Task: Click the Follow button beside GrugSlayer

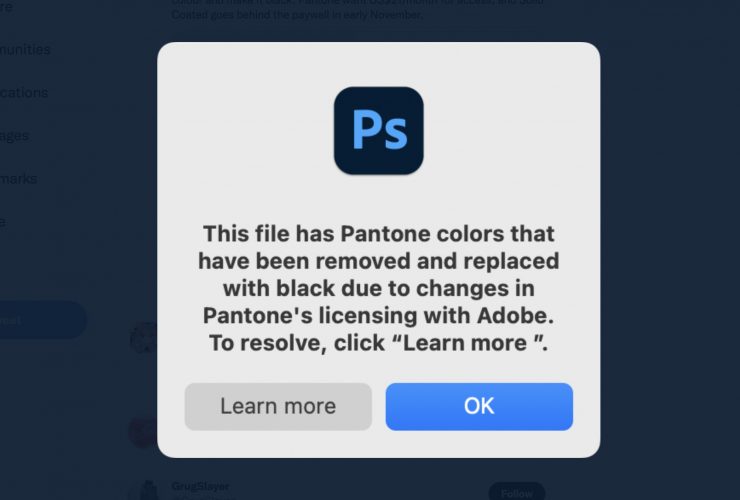Action: (517, 492)
